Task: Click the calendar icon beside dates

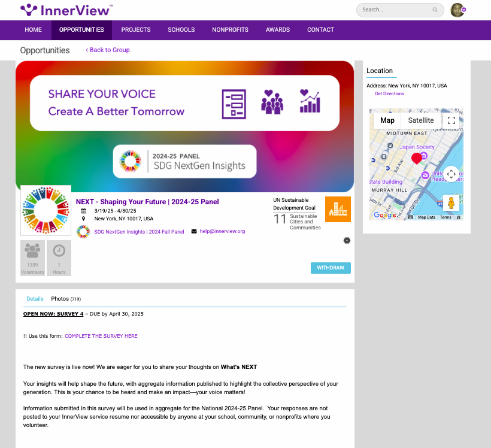Action: coord(84,211)
